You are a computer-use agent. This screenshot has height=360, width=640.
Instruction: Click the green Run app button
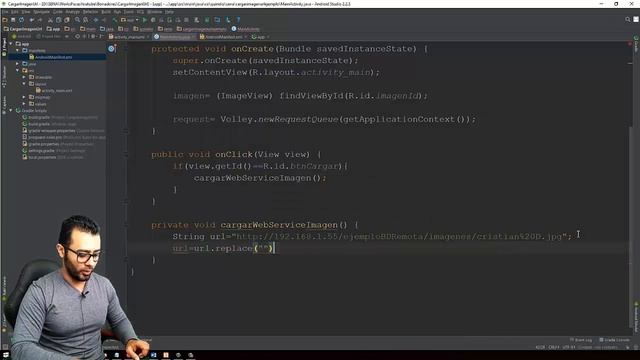point(144,20)
